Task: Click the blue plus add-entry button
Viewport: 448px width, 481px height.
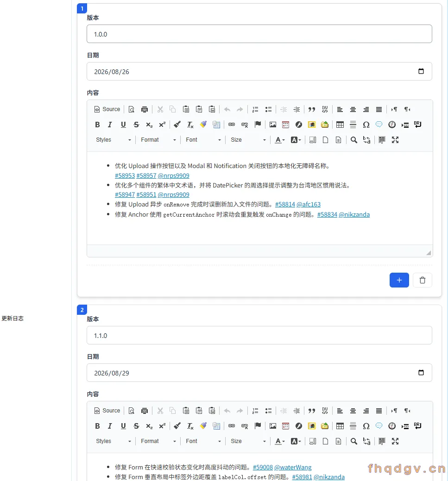Action: (x=399, y=280)
